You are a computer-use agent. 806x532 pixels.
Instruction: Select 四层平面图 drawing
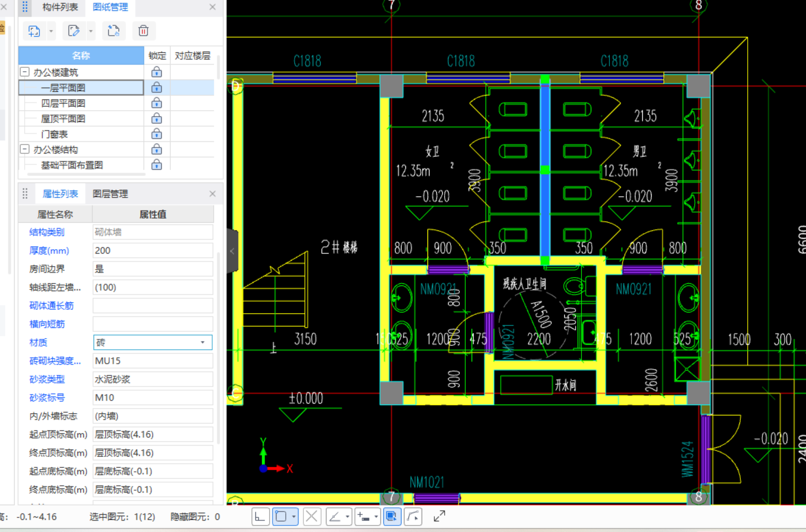63,103
